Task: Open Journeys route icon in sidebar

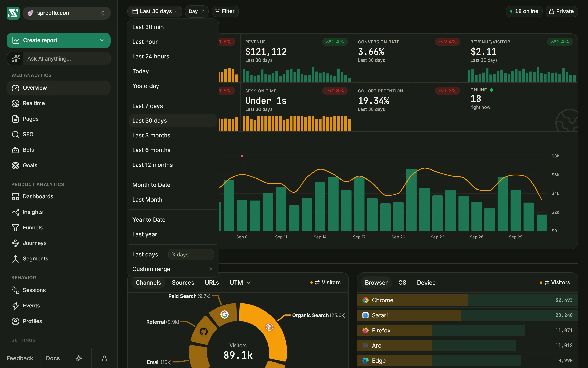Action: point(15,243)
